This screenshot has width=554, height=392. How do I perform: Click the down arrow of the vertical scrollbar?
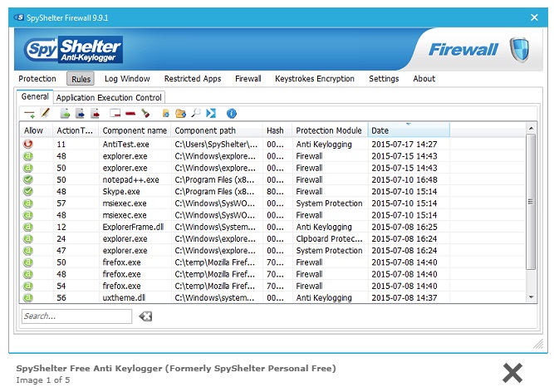pos(532,296)
